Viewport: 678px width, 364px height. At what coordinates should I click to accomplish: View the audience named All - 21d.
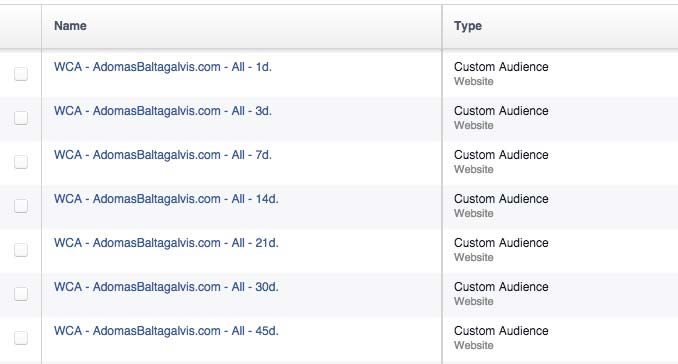(166, 243)
